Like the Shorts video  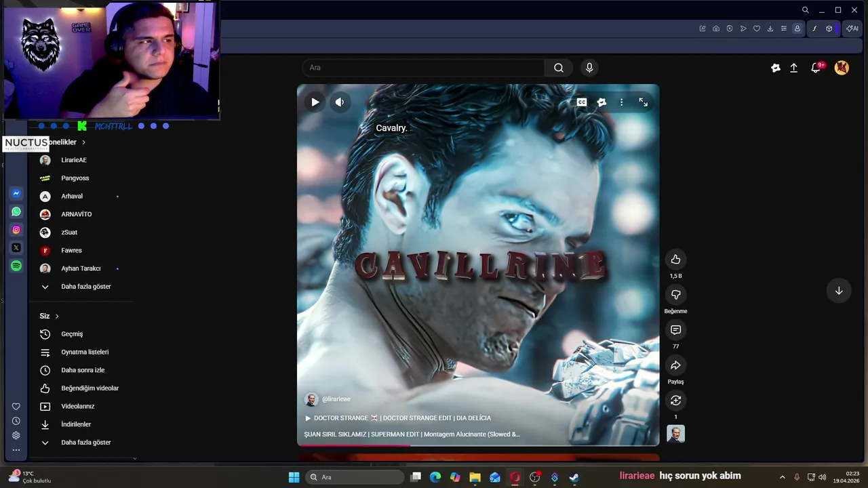tap(675, 260)
